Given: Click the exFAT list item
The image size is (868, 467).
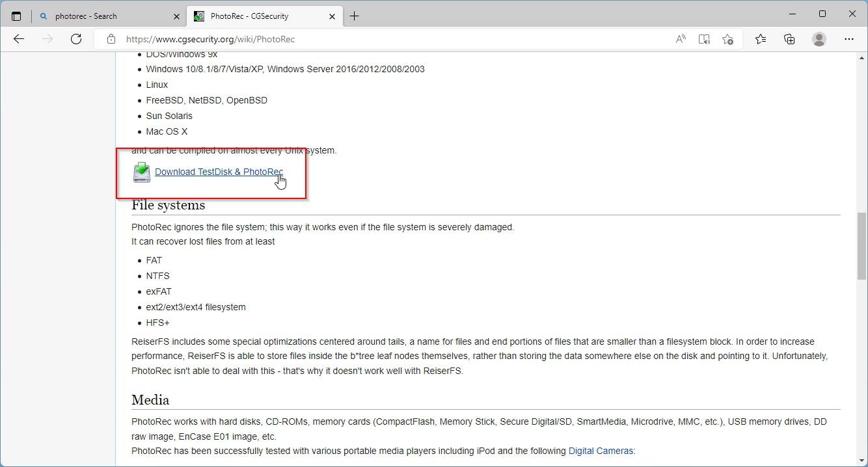Looking at the screenshot, I should pos(159,291).
